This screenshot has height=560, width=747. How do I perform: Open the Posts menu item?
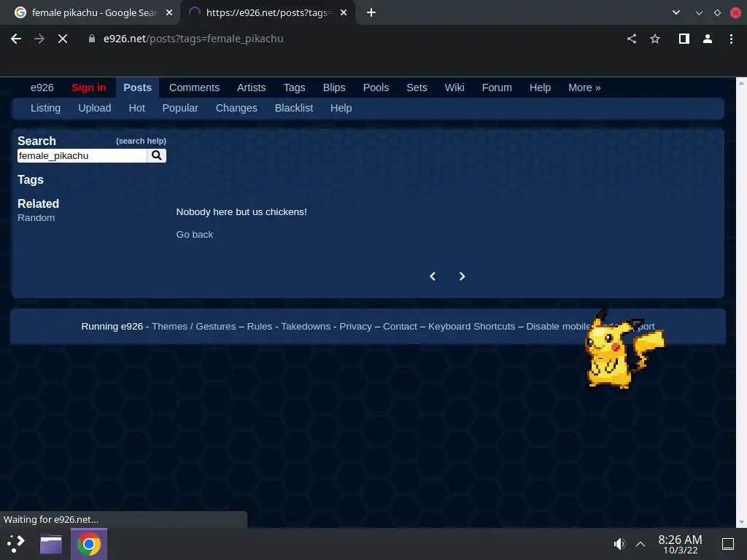point(137,87)
